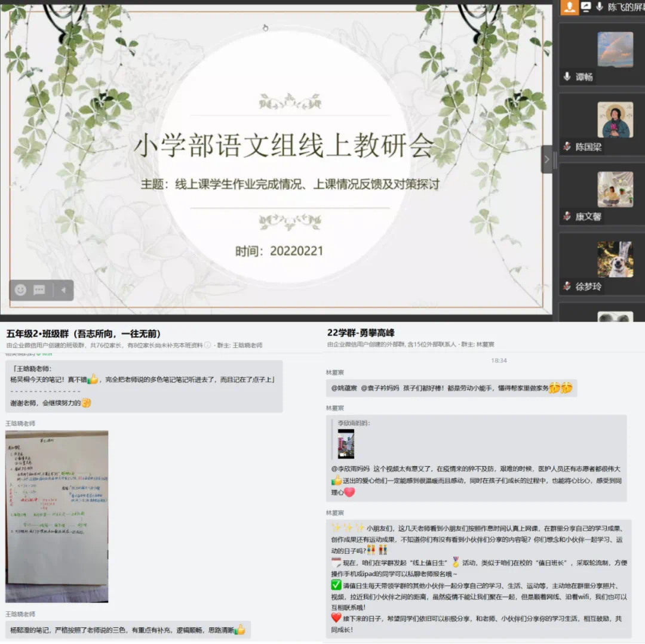
Task: Click the reply 谢谢老师，会继续努力的
Action: tap(50, 403)
